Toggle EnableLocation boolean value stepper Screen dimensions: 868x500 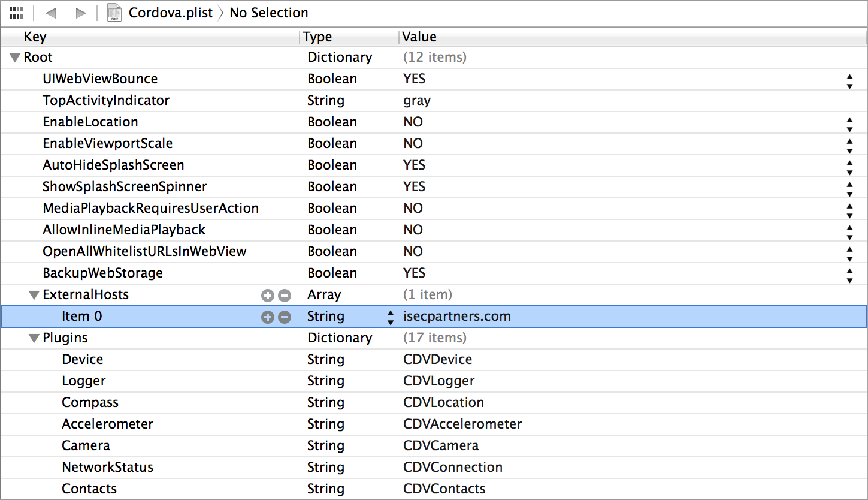pos(849,125)
